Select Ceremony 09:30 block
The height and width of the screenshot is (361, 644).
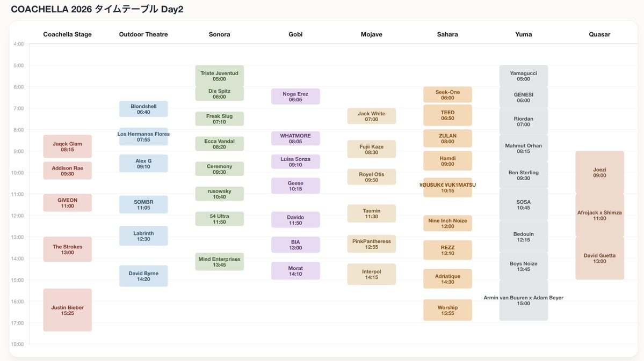(219, 168)
